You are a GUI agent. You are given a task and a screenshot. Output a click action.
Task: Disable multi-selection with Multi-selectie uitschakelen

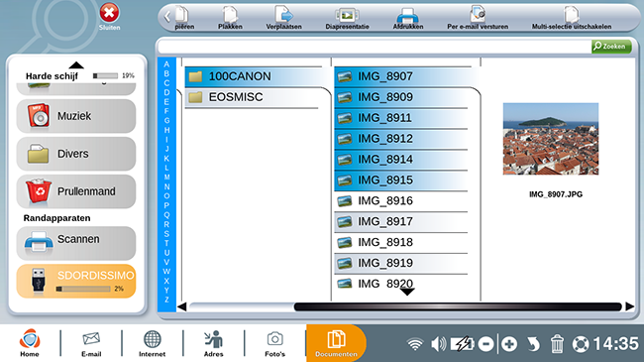(x=572, y=19)
